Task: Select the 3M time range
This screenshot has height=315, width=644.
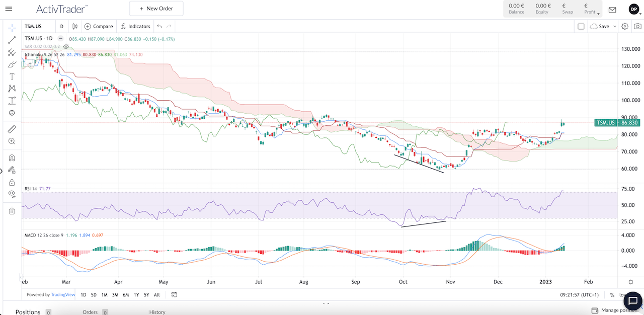Action: coord(115,295)
